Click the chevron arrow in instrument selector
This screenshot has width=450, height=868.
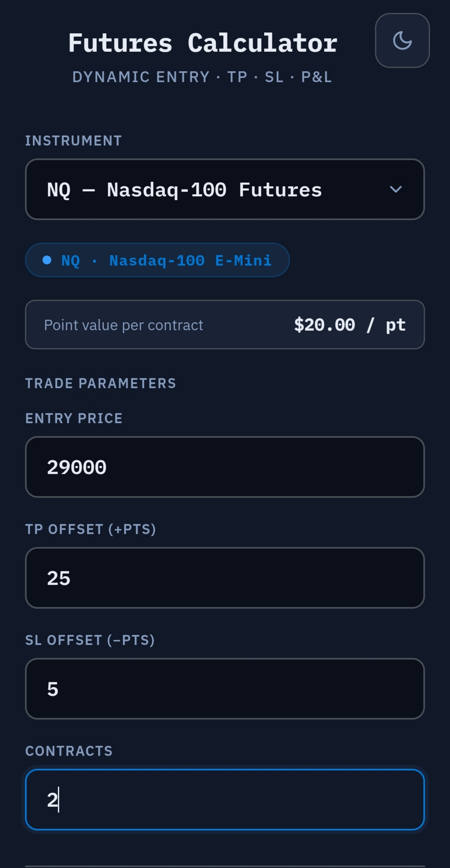(396, 190)
